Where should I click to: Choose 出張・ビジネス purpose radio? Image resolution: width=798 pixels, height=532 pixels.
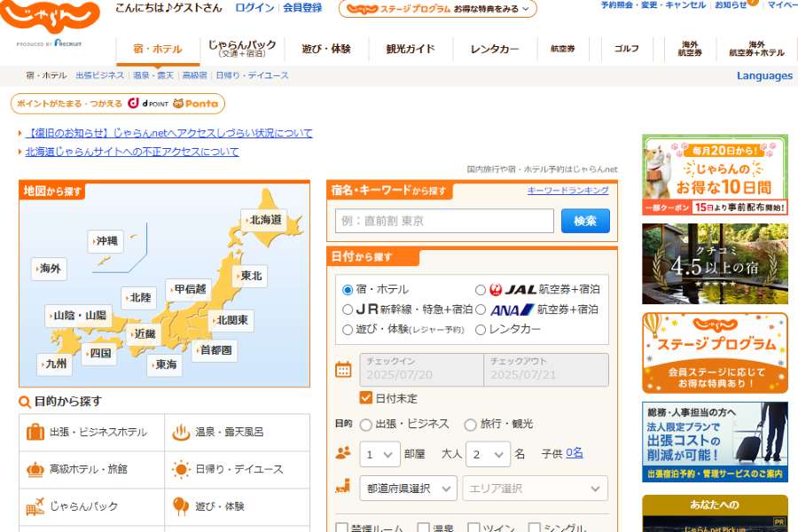click(x=365, y=425)
